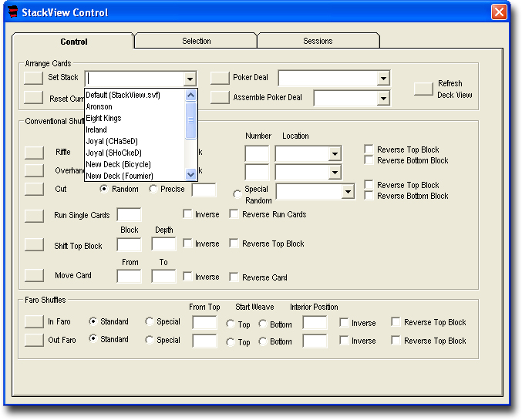Click the In Faro From Top field
Image resolution: width=522 pixels, height=420 pixels.
click(204, 322)
